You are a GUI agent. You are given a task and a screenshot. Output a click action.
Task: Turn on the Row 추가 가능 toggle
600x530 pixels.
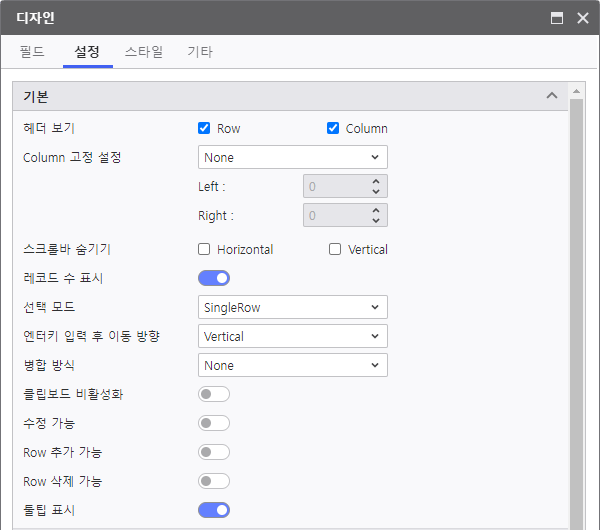tap(214, 452)
